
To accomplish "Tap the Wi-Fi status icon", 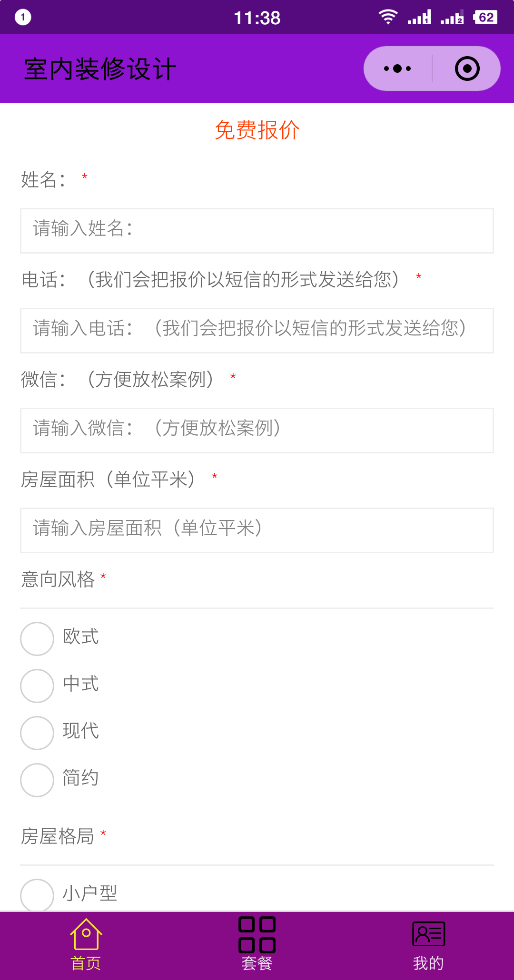I will coord(388,17).
